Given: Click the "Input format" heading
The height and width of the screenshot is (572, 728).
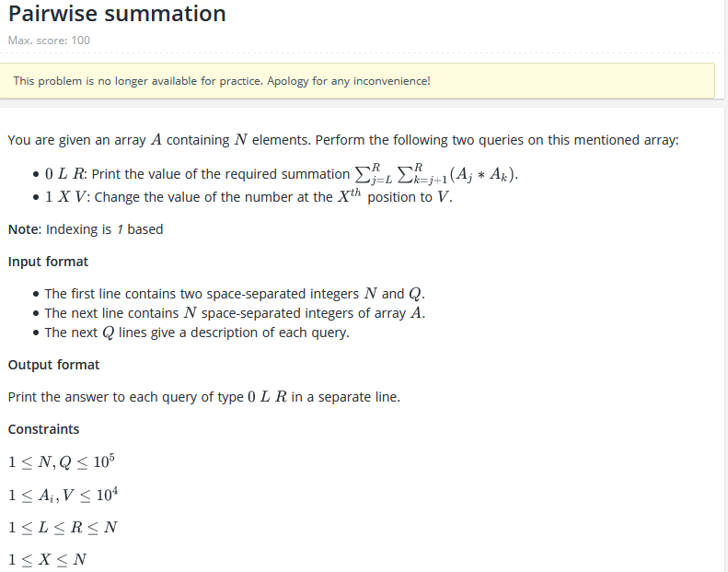Looking at the screenshot, I should 48,262.
